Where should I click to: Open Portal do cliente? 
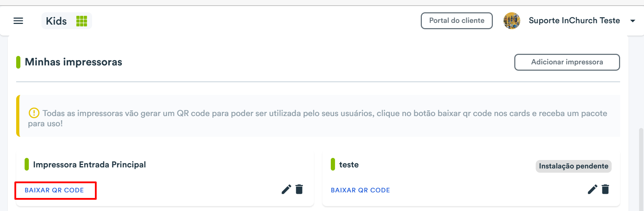457,21
